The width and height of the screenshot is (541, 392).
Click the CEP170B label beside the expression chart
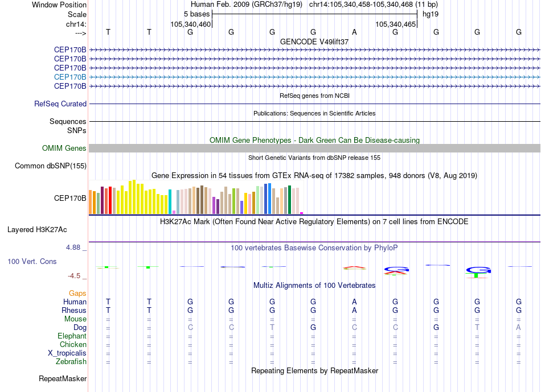(x=70, y=198)
